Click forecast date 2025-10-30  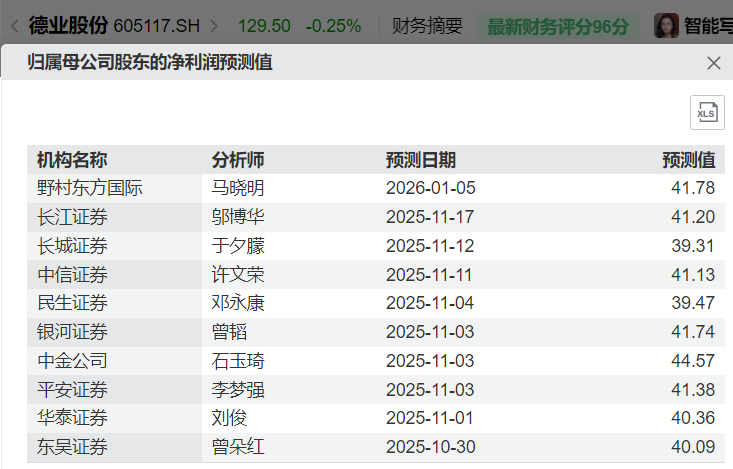pos(431,447)
